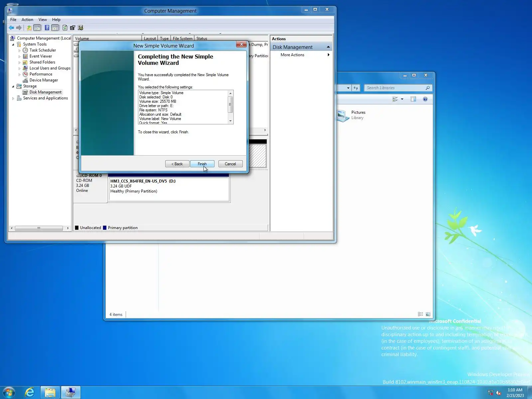Image resolution: width=532 pixels, height=399 pixels.
Task: Open the Help menu
Action: click(x=56, y=20)
